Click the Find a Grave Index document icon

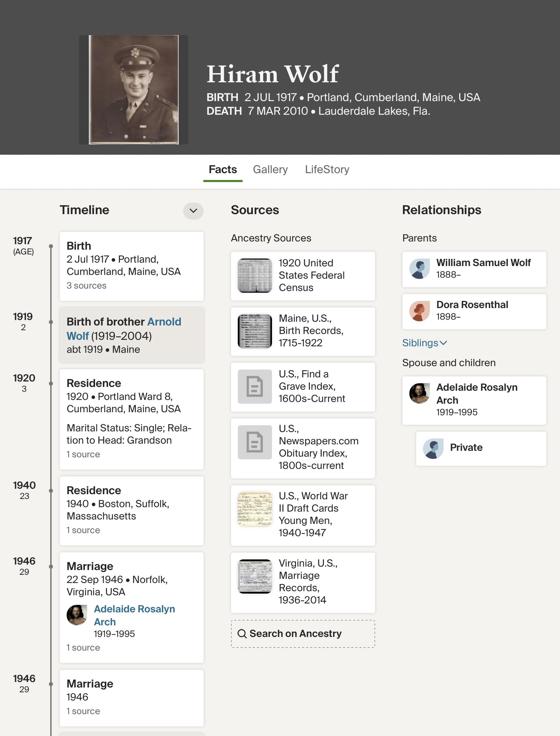255,387
